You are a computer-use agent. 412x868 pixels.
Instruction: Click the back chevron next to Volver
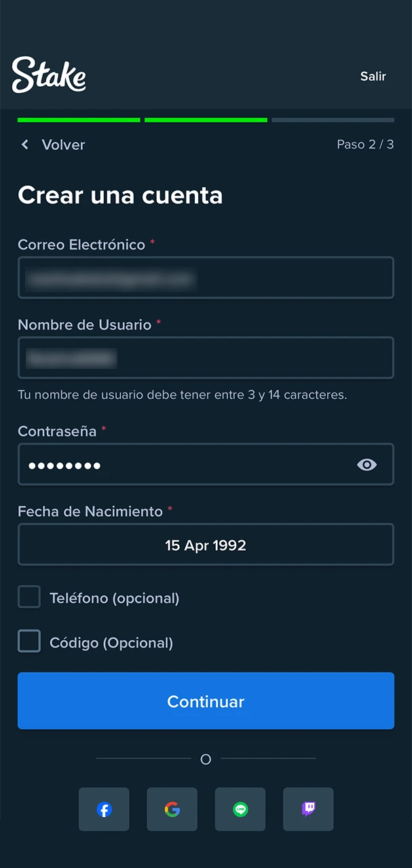click(24, 144)
